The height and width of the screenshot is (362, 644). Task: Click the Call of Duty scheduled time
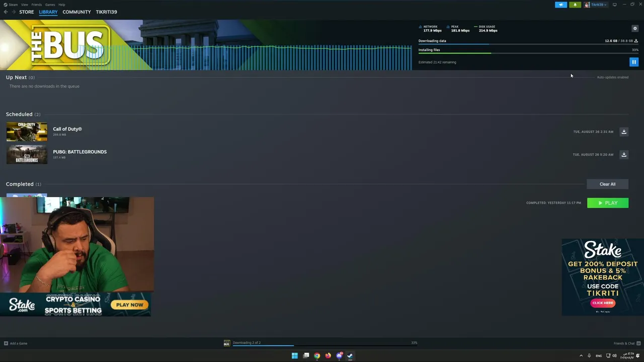593,132
